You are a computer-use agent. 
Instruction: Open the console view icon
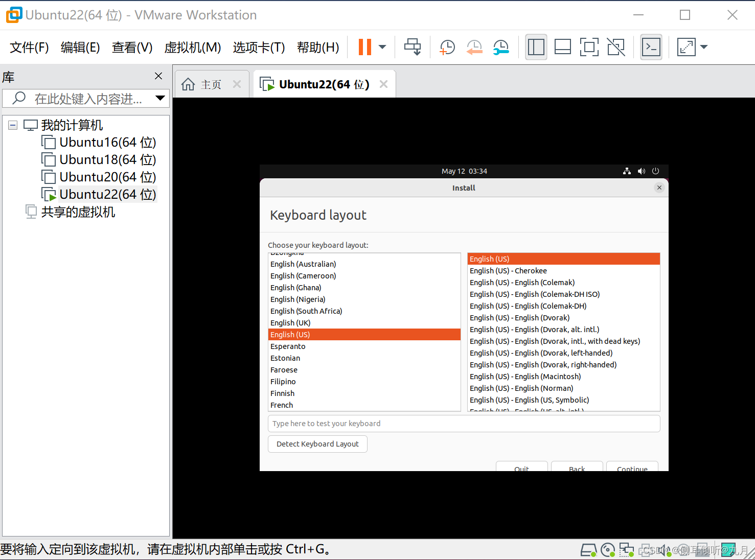651,47
